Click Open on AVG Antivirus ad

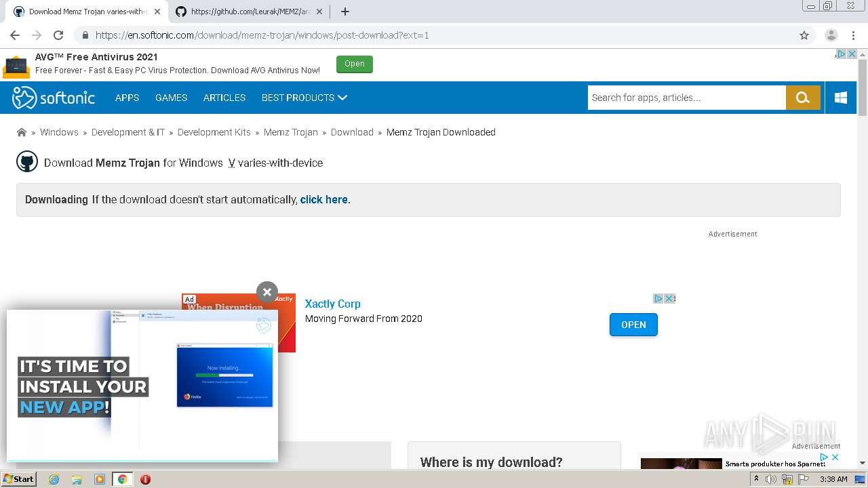click(355, 64)
